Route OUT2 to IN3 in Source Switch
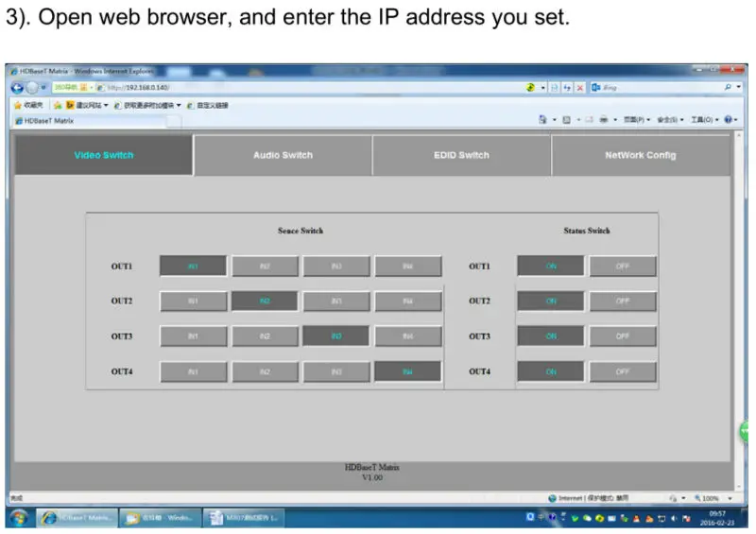The width and height of the screenshot is (756, 534). point(336,301)
